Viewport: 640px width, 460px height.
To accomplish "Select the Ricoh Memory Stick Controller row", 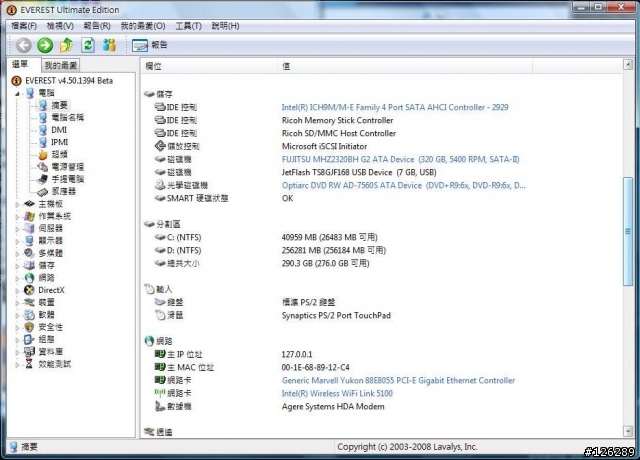I will tap(337, 120).
